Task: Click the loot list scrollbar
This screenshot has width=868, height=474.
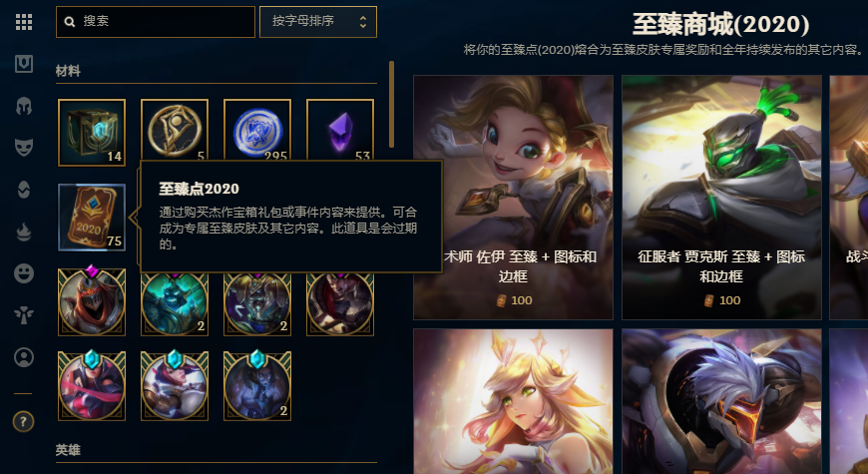Action: (391, 104)
